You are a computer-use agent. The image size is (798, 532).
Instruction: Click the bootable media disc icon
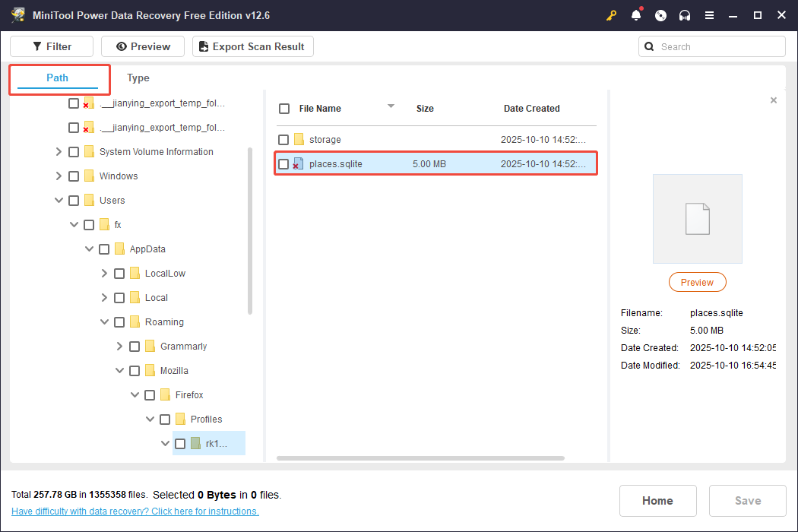(x=660, y=14)
